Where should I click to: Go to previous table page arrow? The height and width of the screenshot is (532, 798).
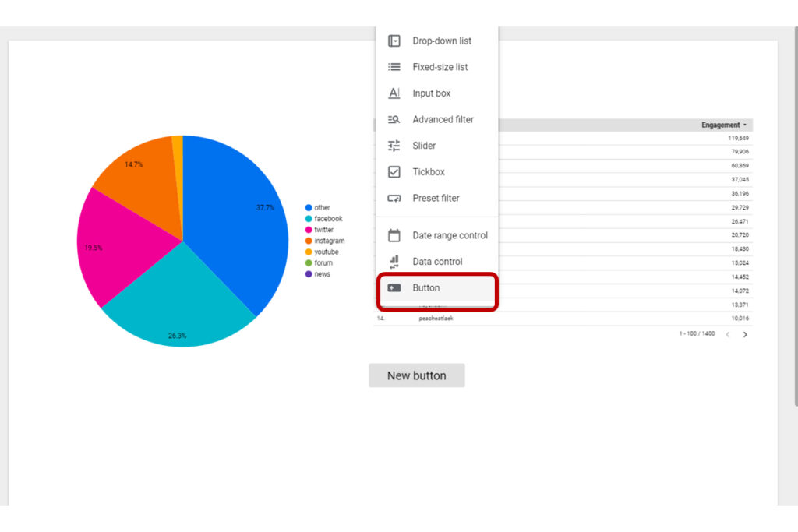pyautogui.click(x=728, y=335)
